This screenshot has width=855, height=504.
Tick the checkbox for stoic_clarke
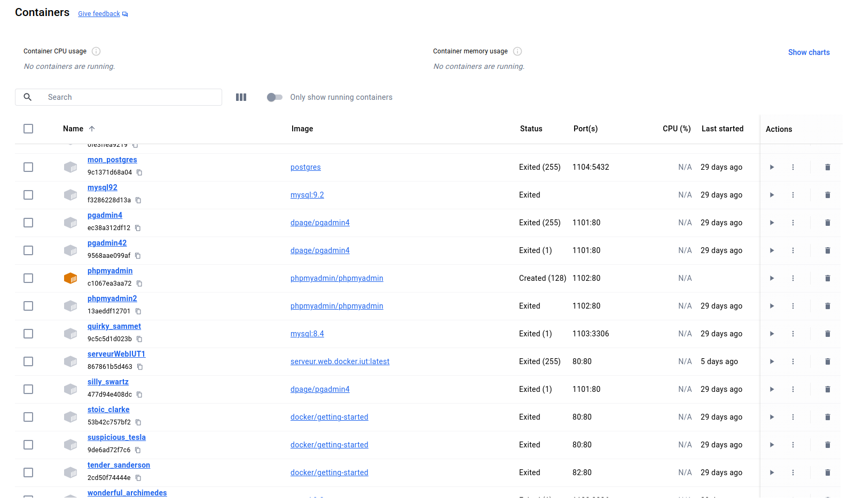[28, 417]
